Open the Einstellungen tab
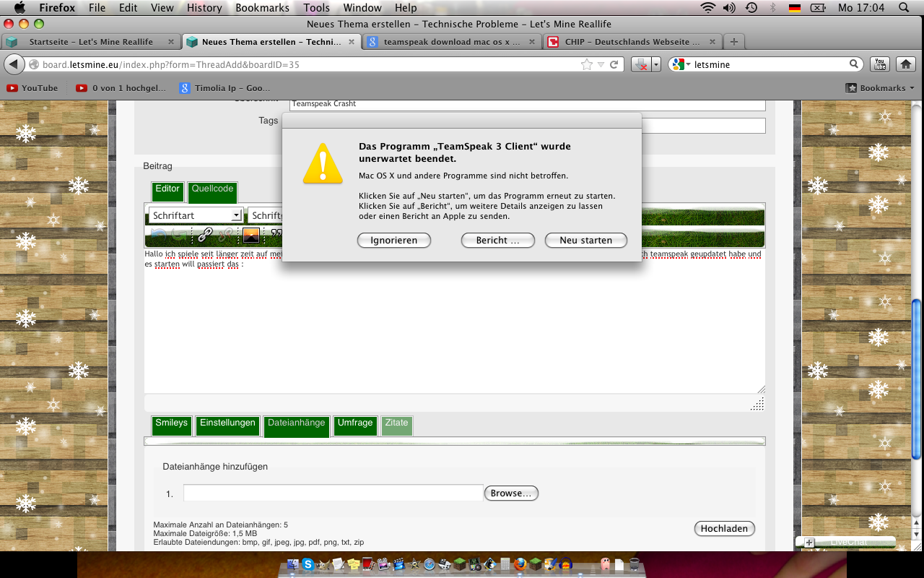 point(228,426)
